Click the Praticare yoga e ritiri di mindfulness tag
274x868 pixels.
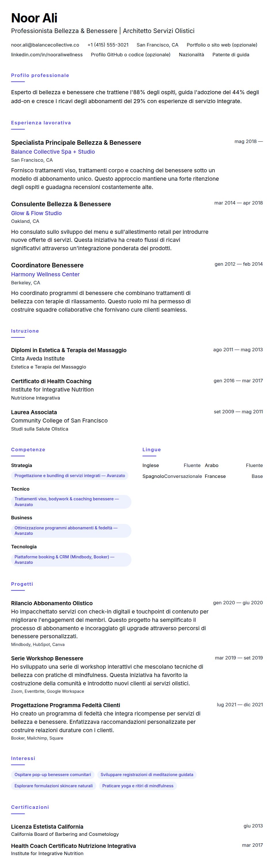pos(138,786)
